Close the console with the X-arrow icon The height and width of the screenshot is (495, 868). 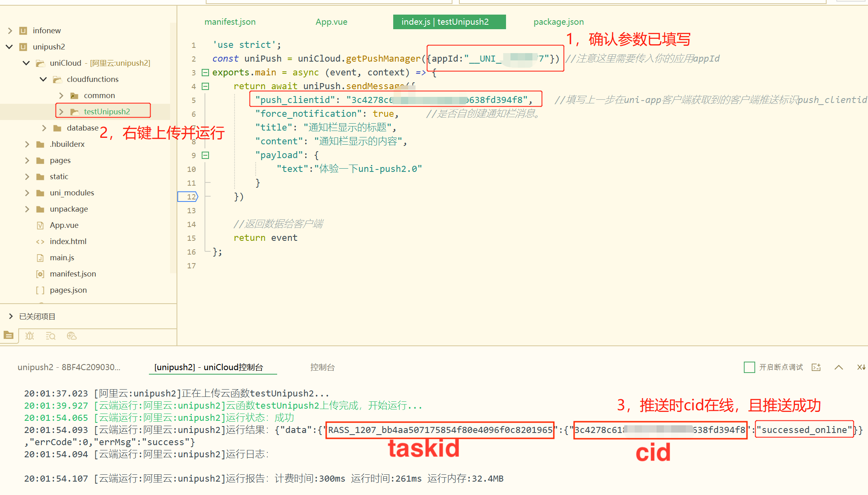click(861, 367)
